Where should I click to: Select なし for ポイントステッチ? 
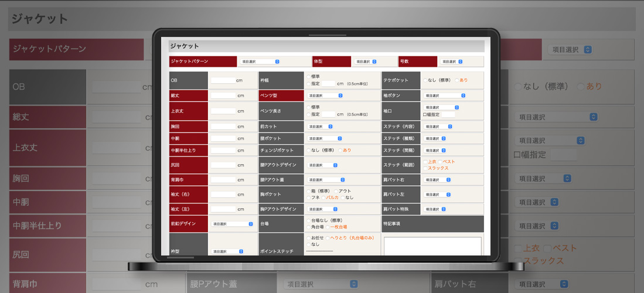[308, 244]
